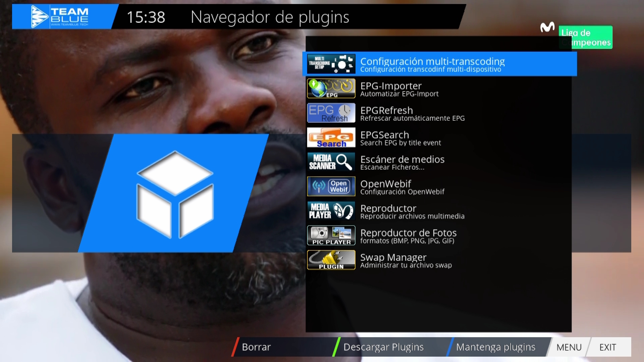The height and width of the screenshot is (362, 644).
Task: Click the white cube plugin graphic
Action: pyautogui.click(x=175, y=194)
